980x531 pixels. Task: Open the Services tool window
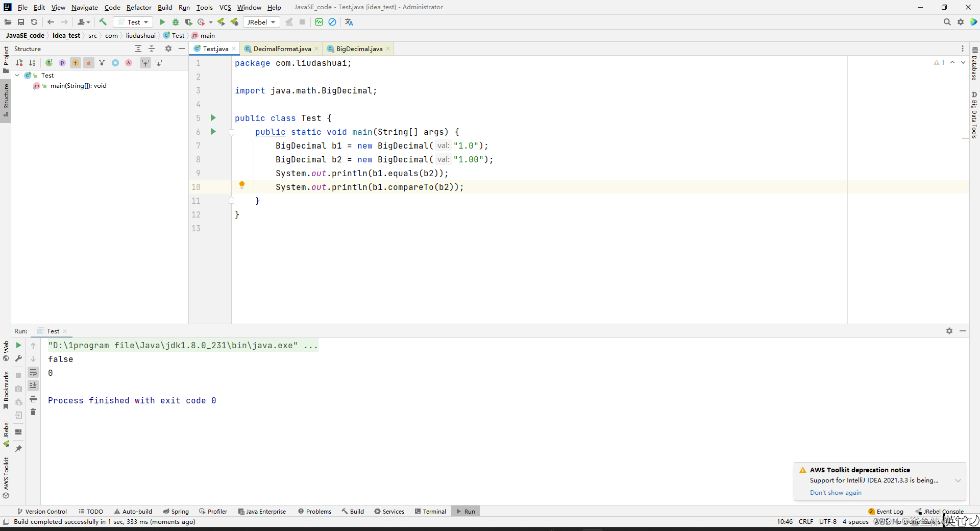point(389,511)
